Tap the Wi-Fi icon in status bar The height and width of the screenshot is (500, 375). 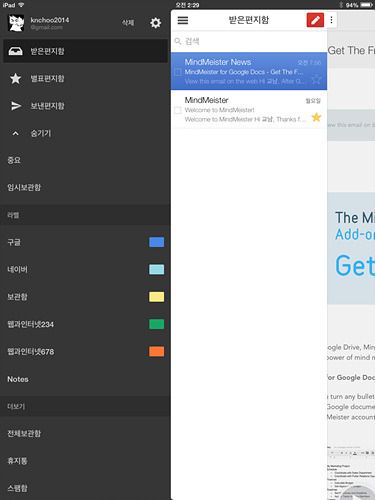[x=21, y=5]
